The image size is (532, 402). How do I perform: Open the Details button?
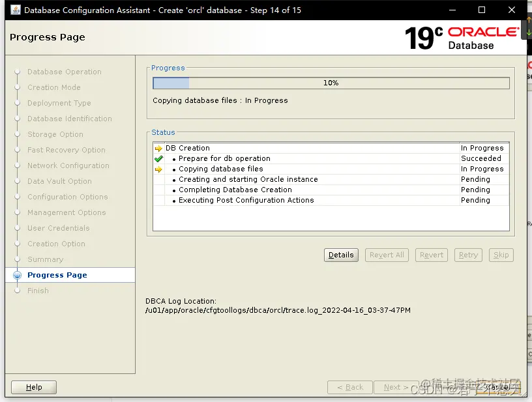click(x=341, y=255)
